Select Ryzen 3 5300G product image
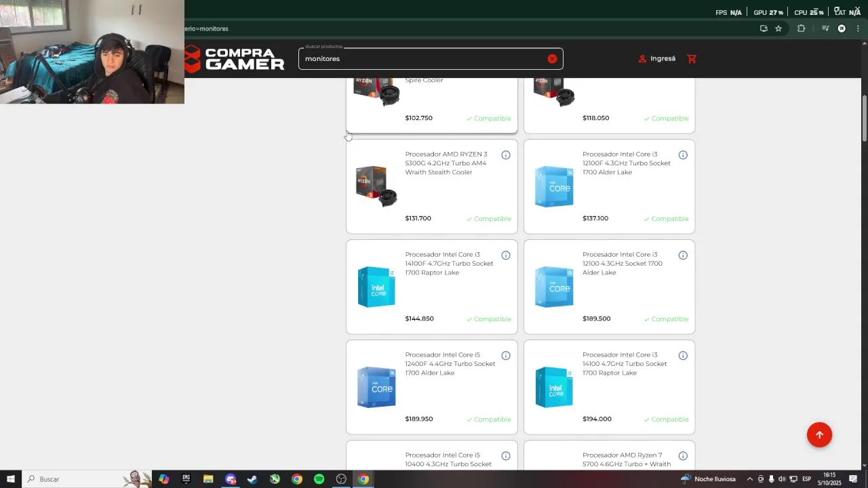 click(376, 186)
